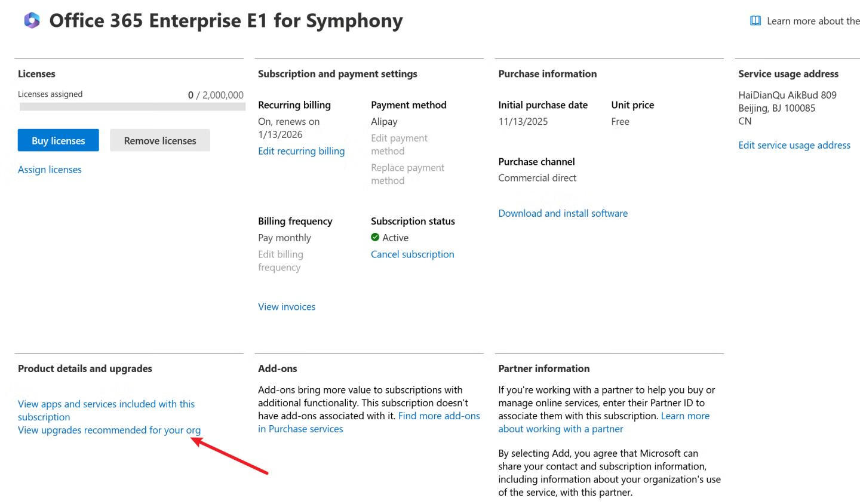The height and width of the screenshot is (504, 860).
Task: Click Download and install software
Action: pos(563,213)
